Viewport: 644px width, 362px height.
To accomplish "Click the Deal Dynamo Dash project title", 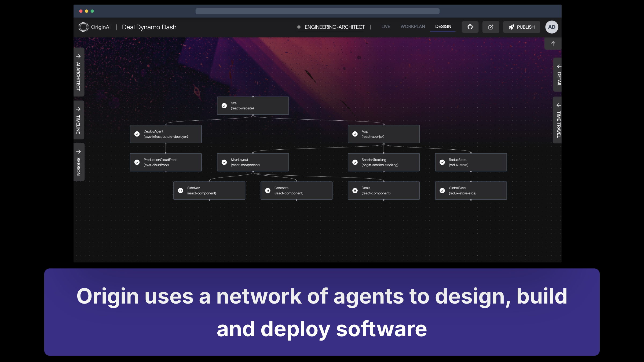I will pos(149,27).
